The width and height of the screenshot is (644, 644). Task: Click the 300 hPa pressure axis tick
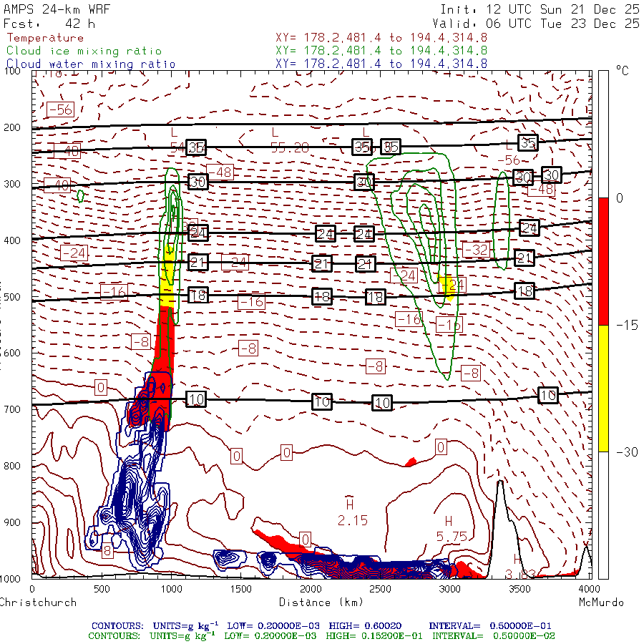tap(12, 184)
